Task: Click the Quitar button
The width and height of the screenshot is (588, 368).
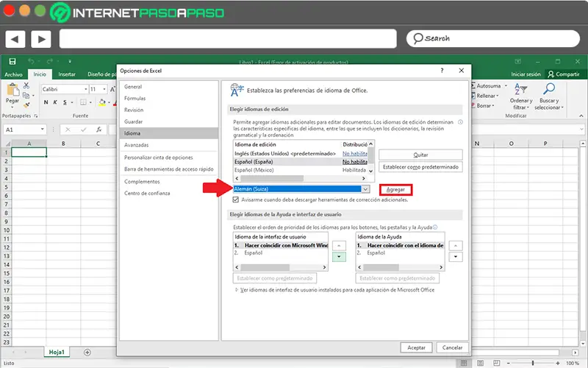Action: pos(420,155)
